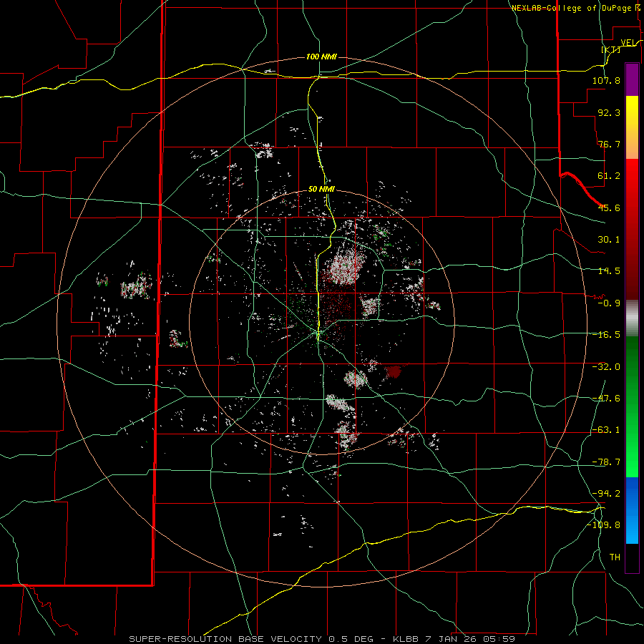
Task: Click the -0.9 legend value
Action: point(609,303)
